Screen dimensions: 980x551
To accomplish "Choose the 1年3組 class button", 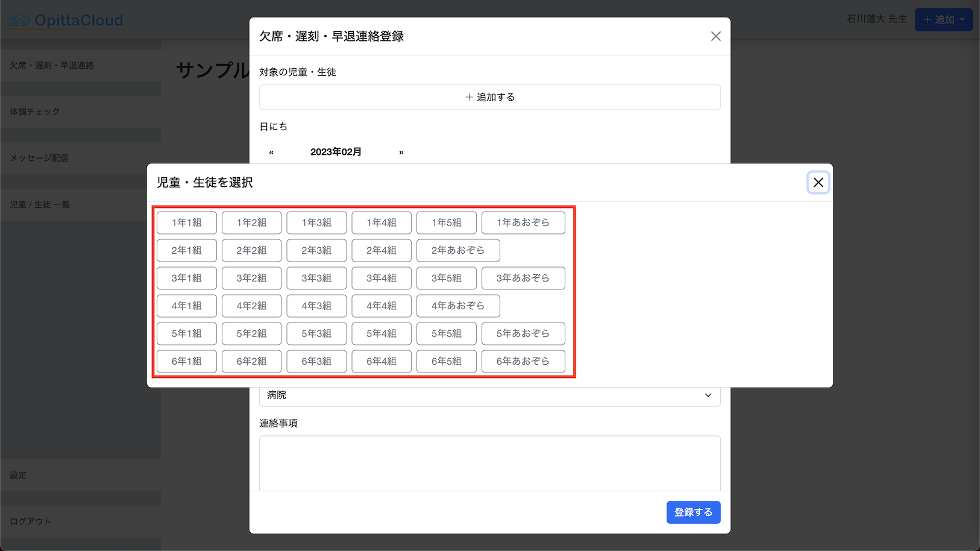I will [316, 222].
